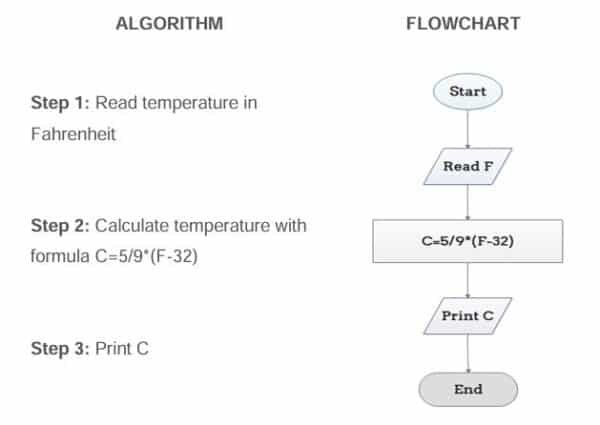Select the Read F parallelogram shape
600x425 pixels.
click(467, 166)
